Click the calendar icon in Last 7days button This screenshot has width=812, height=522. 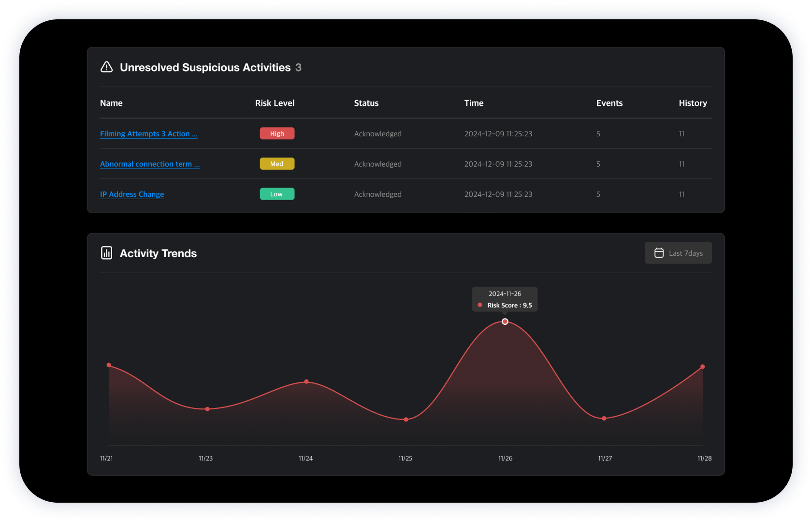click(x=659, y=253)
